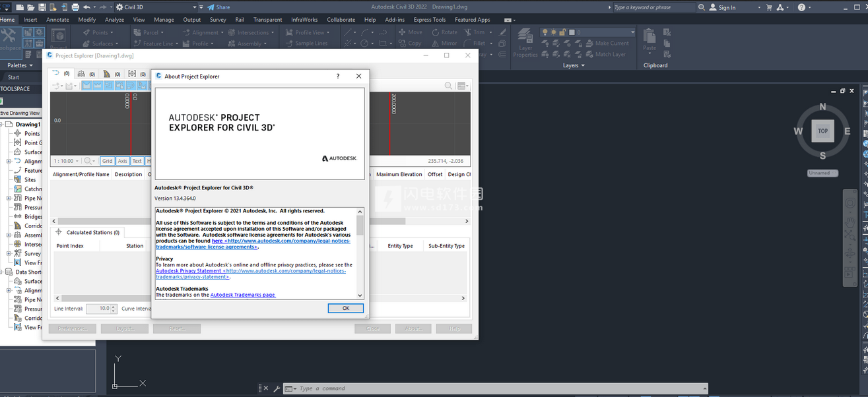
Task: Open the Civil 3D workspace dropdown
Action: (156, 7)
